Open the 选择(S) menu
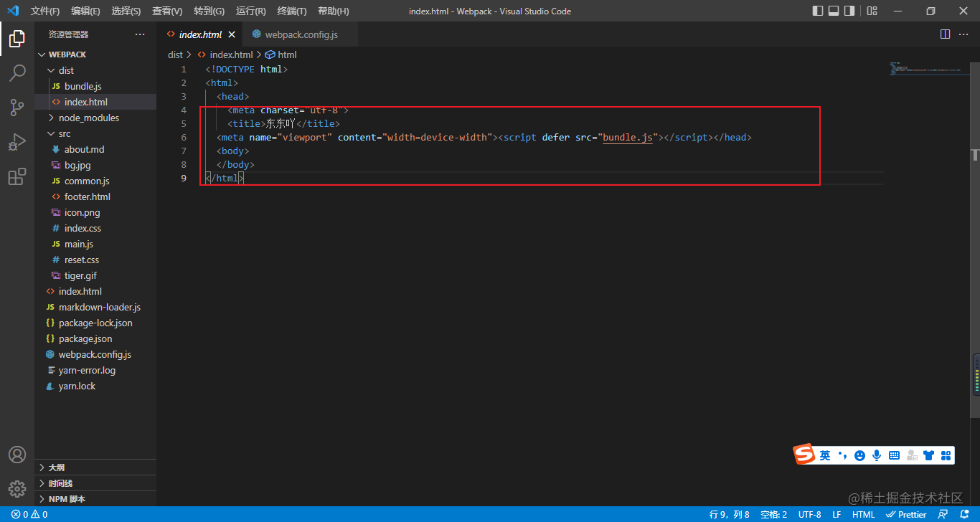This screenshot has width=980, height=522. click(126, 11)
